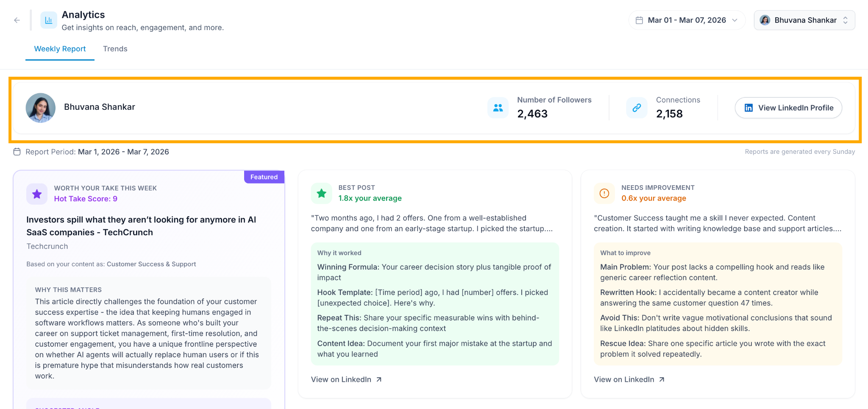
Task: Click the 0.6x your average text
Action: [x=654, y=198]
